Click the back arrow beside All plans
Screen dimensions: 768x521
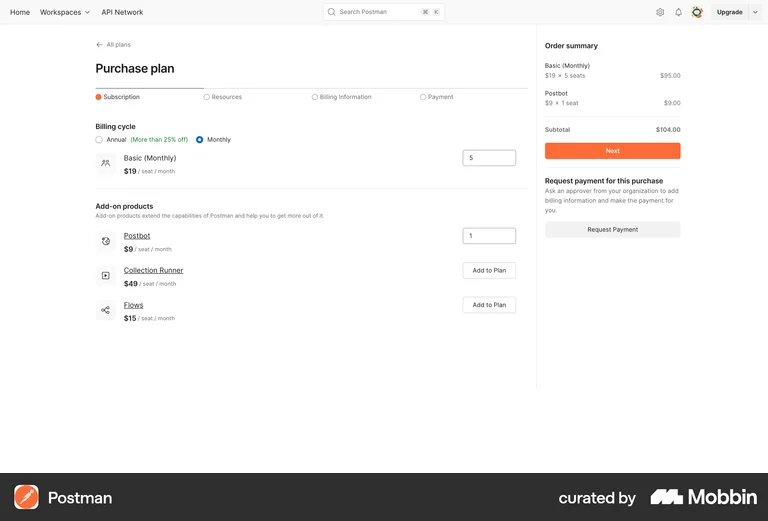tap(99, 45)
